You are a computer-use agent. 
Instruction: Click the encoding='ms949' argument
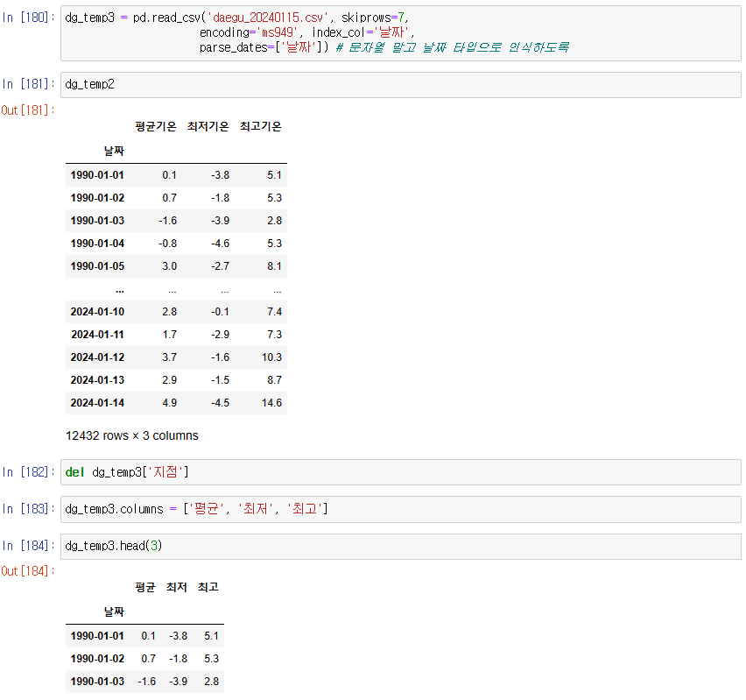(250, 32)
